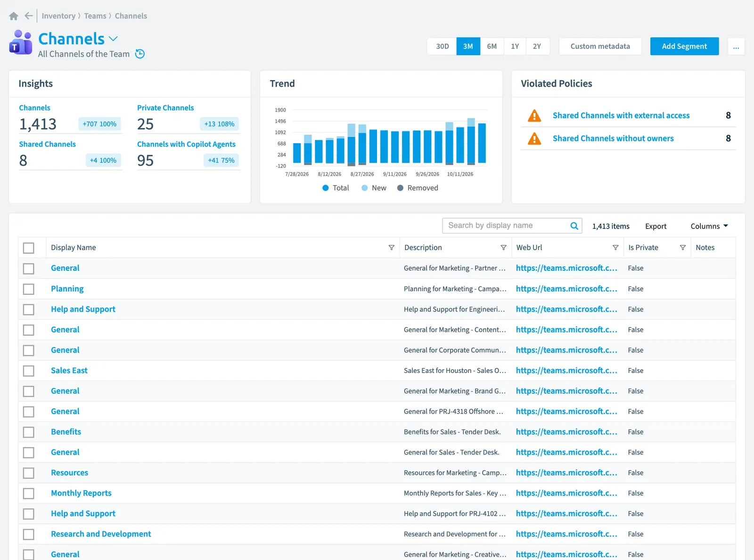This screenshot has height=560, width=754.
Task: Select the 6M time range
Action: (x=492, y=46)
